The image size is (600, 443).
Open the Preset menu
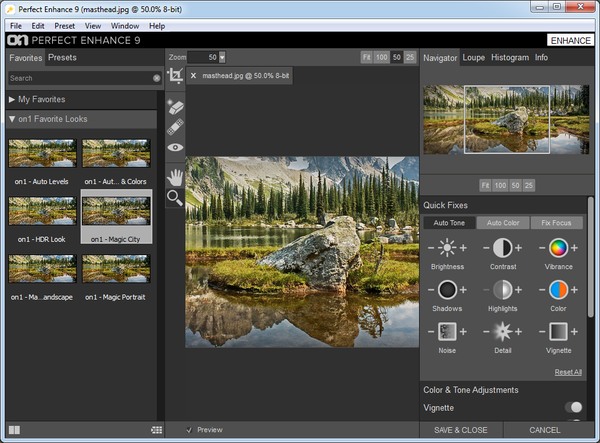coord(64,26)
